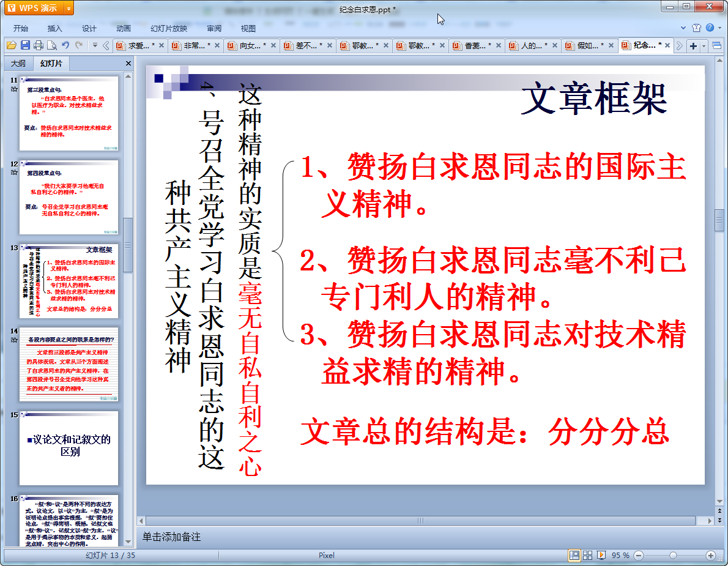Viewport: 728px width, 566px height.
Task: Close the 求爱... document tab
Action: point(161,45)
